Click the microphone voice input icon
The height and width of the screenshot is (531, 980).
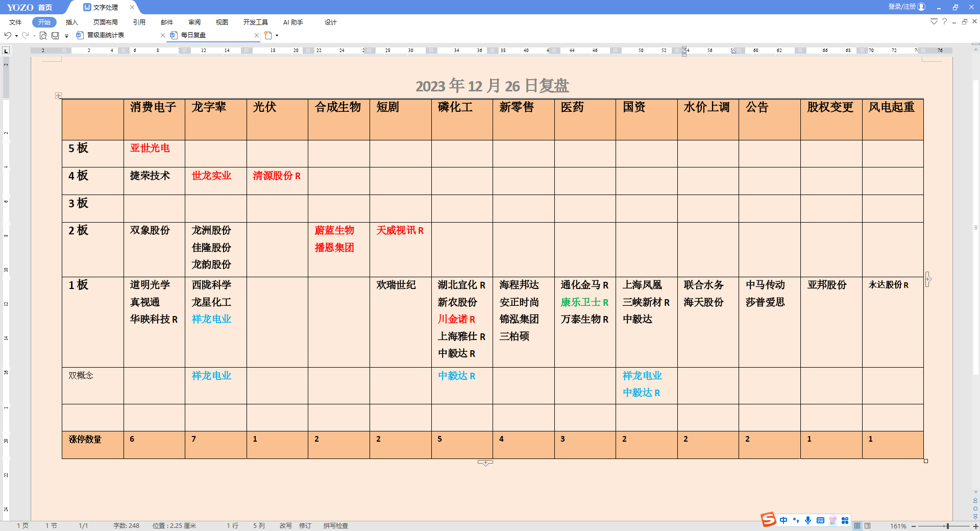(x=808, y=520)
